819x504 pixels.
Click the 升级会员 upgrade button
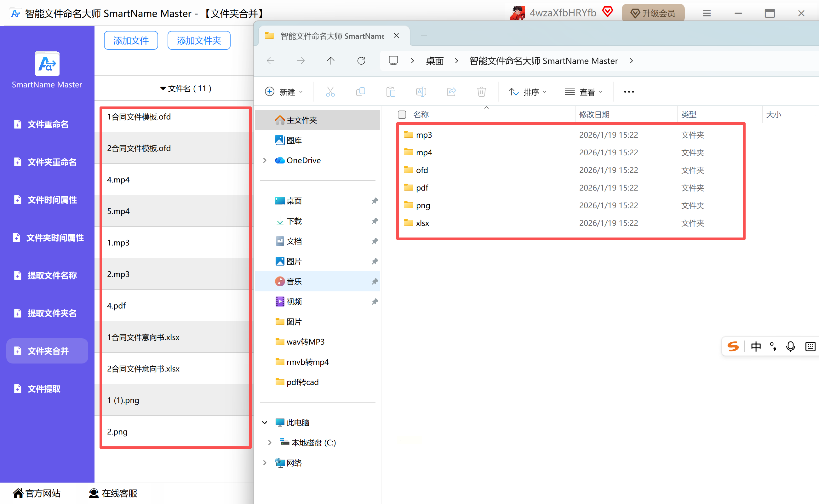tap(653, 13)
